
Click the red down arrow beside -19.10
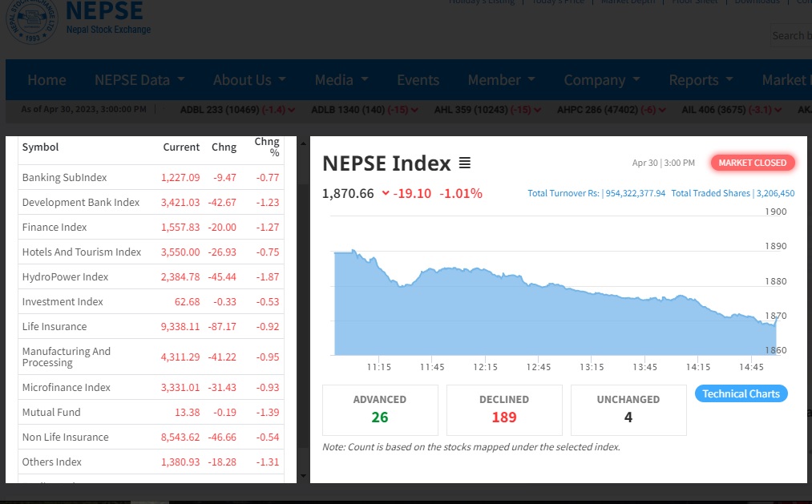click(386, 193)
